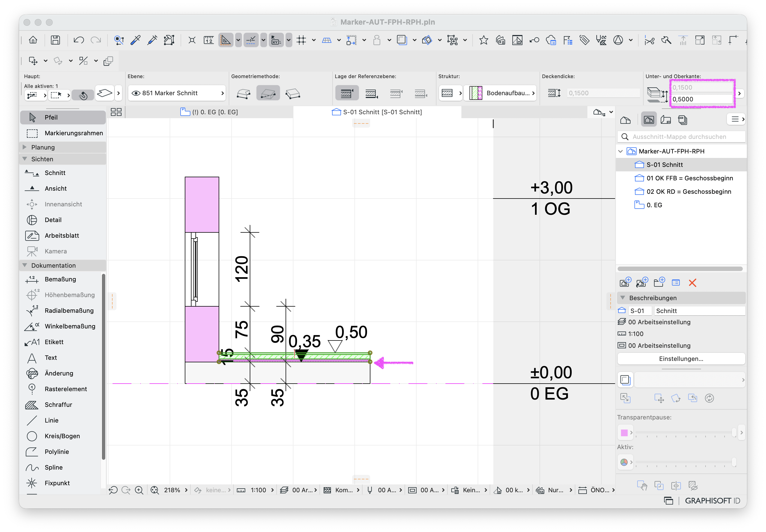The height and width of the screenshot is (532, 766).
Task: Select the first Lage der Referenzebene option
Action: coord(347,93)
